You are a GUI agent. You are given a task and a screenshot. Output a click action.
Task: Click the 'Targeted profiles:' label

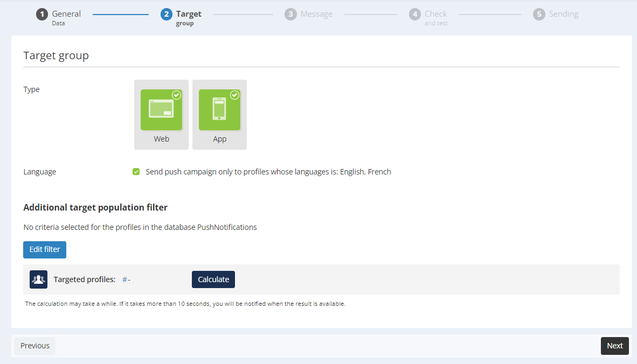[x=85, y=279]
